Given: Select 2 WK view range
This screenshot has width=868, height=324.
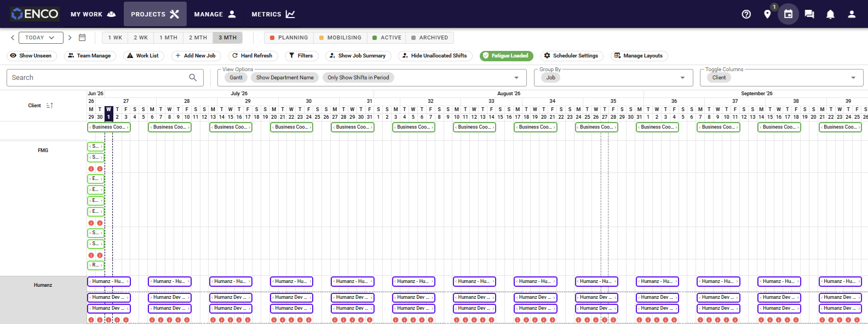Looking at the screenshot, I should tap(141, 38).
